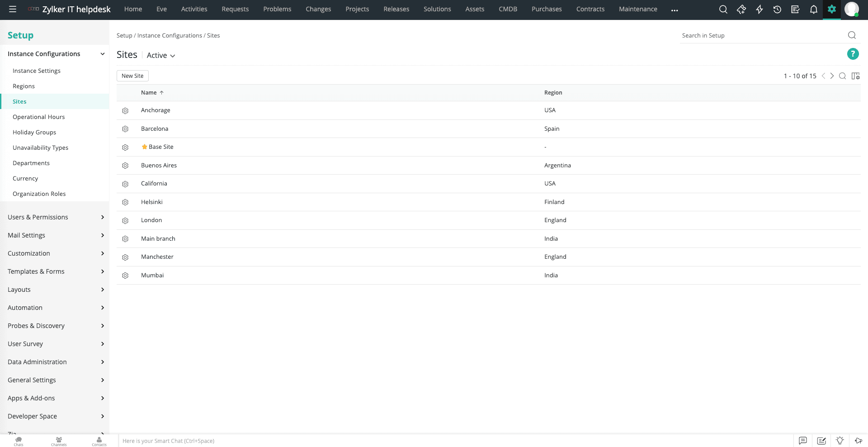The height and width of the screenshot is (447, 868).
Task: Click the gear icon on the Anchorage row
Action: click(125, 111)
